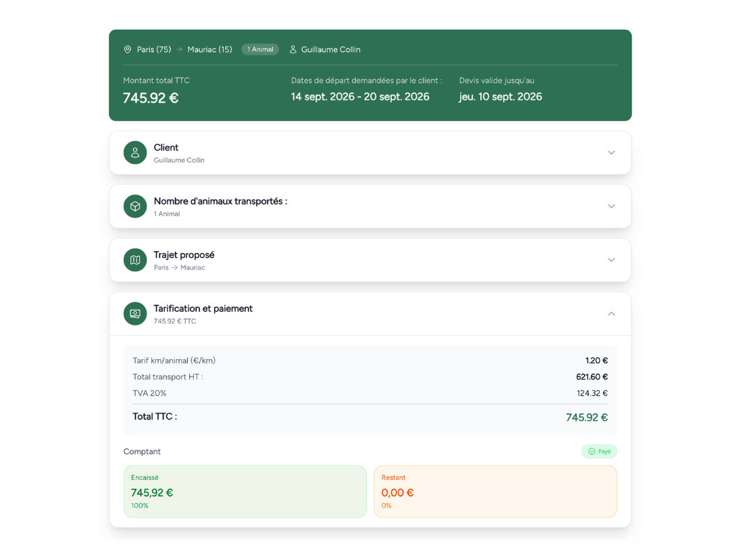Screen dimensions: 756x555
Task: Click the Total transport HT value 621.60 €
Action: pos(592,377)
